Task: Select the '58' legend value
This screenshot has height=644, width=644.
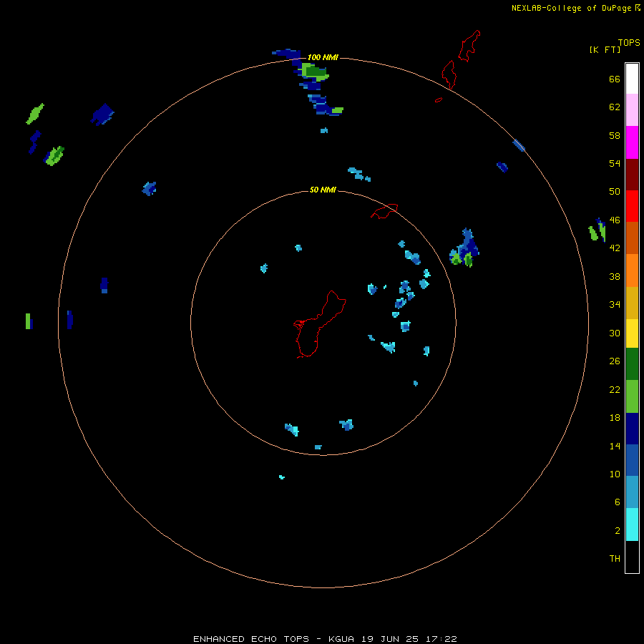Action: (615, 135)
